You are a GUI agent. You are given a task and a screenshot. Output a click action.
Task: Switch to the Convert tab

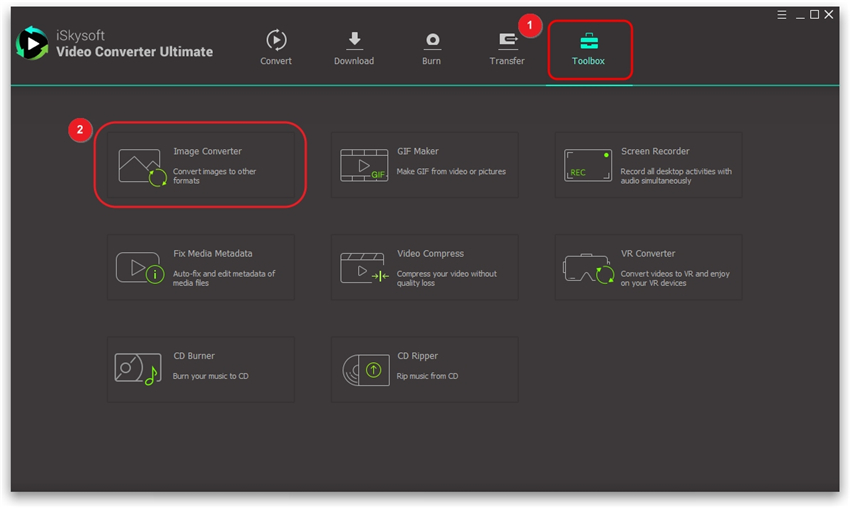coord(276,48)
